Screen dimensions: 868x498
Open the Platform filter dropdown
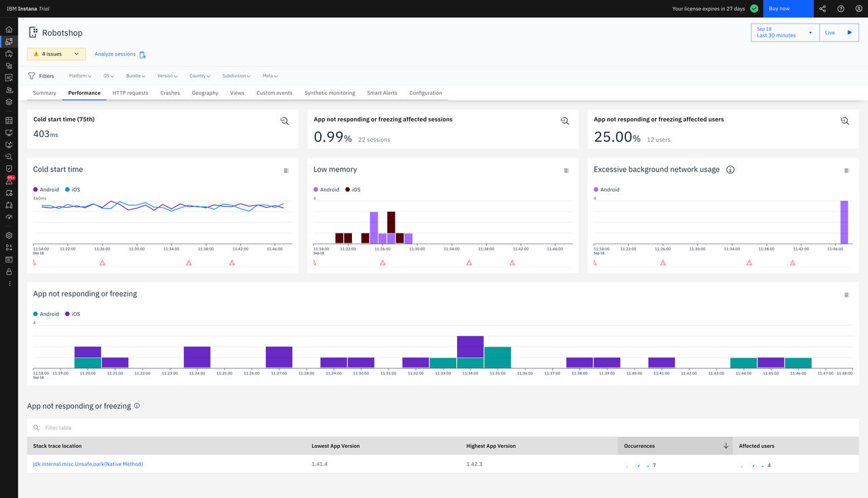tap(80, 76)
